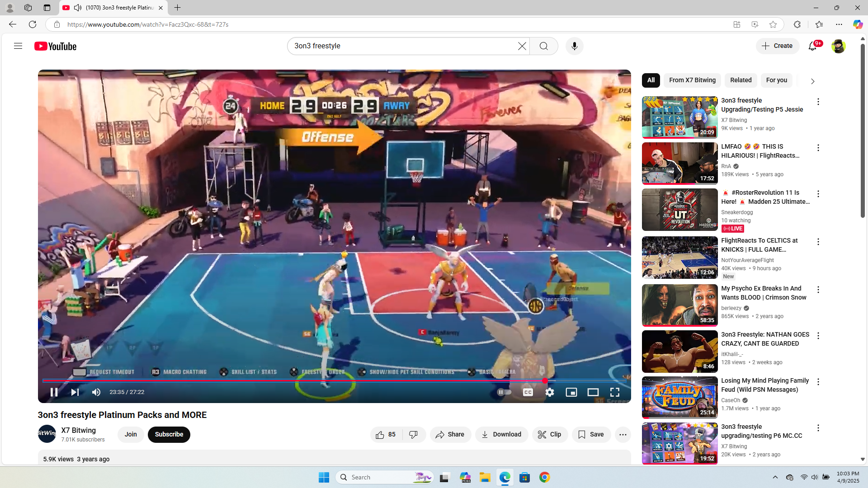The image size is (868, 488).
Task: Click the magnifier search button
Action: (x=544, y=46)
